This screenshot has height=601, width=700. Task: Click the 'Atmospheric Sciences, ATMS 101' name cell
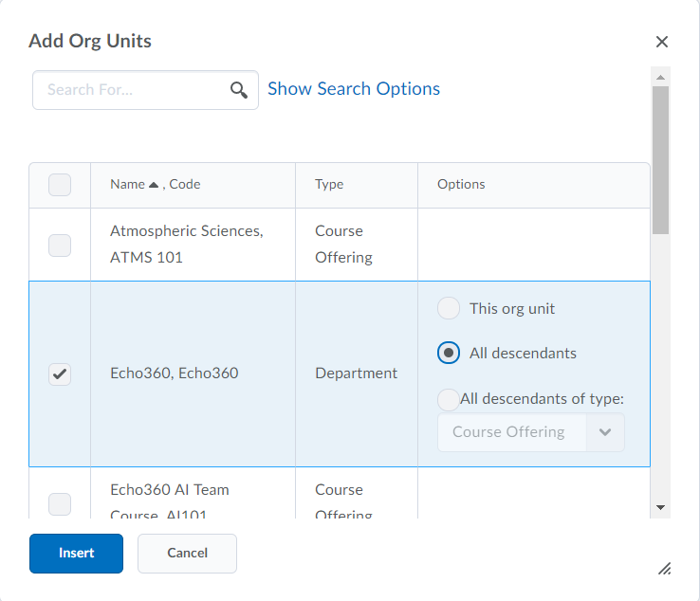pyautogui.click(x=193, y=245)
